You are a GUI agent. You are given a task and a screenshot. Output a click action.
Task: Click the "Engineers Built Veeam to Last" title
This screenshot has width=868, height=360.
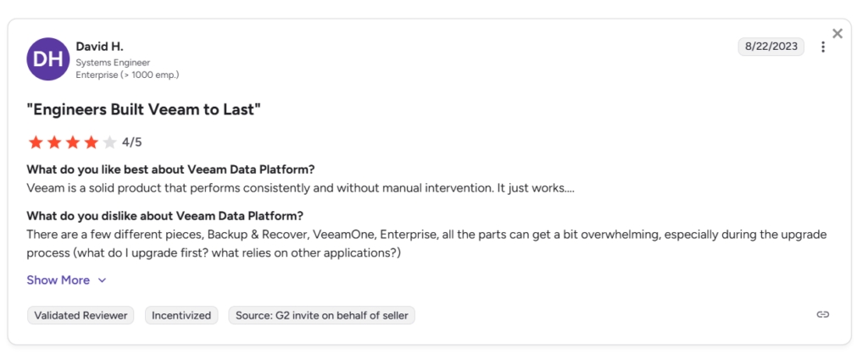click(x=143, y=109)
